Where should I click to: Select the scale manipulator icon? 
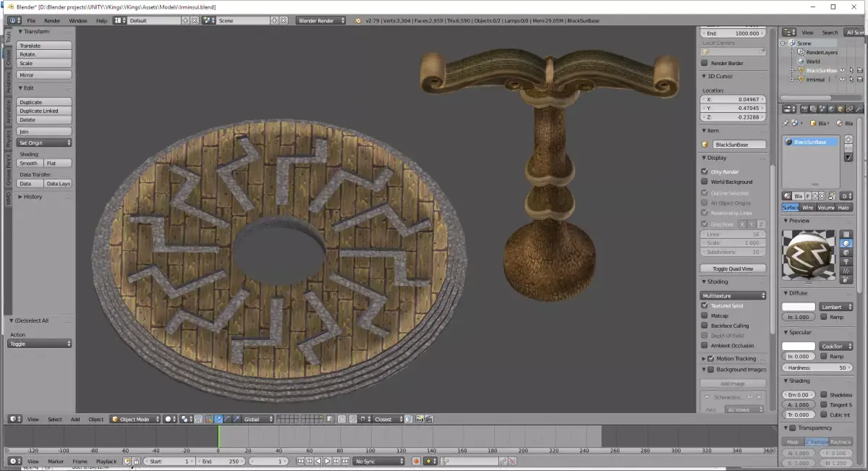(x=237, y=419)
